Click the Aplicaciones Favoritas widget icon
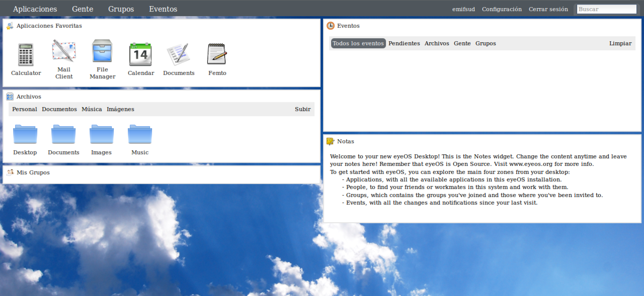 click(10, 26)
